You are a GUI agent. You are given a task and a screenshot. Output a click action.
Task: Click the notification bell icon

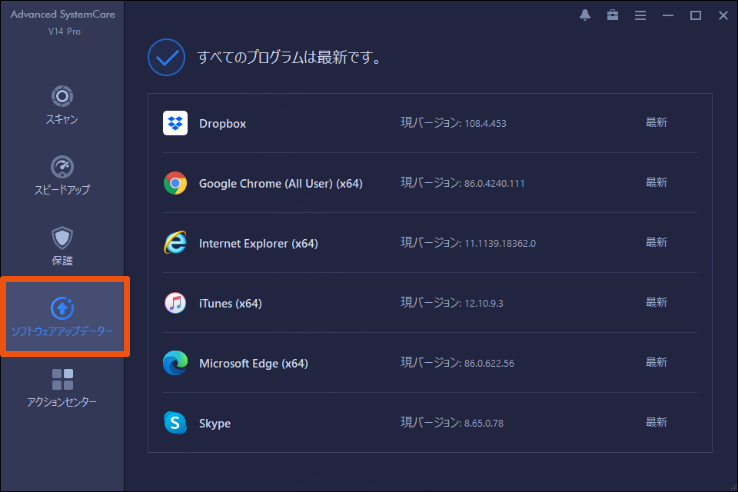[585, 15]
